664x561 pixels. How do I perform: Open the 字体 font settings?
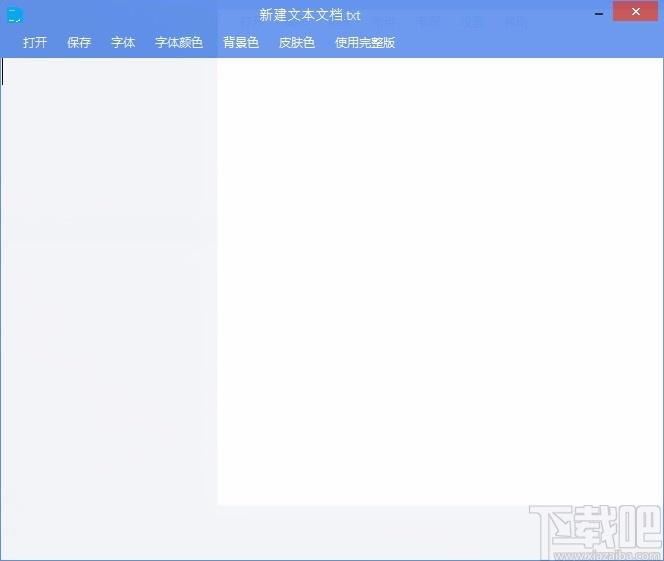pos(123,42)
